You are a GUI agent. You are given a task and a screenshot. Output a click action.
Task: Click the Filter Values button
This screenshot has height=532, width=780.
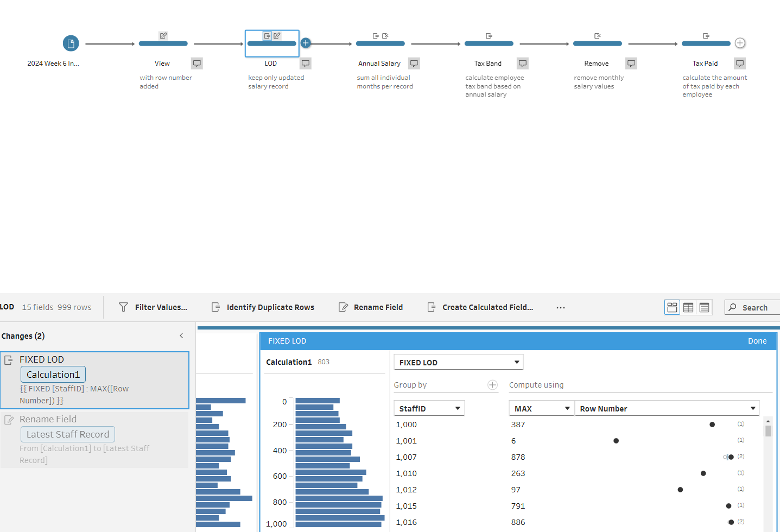point(153,307)
